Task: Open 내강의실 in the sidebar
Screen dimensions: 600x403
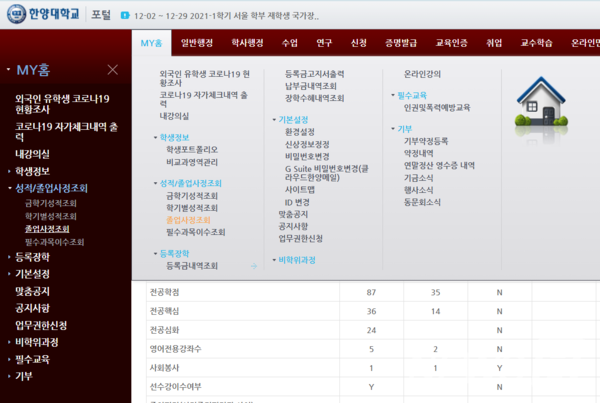Action: click(32, 154)
